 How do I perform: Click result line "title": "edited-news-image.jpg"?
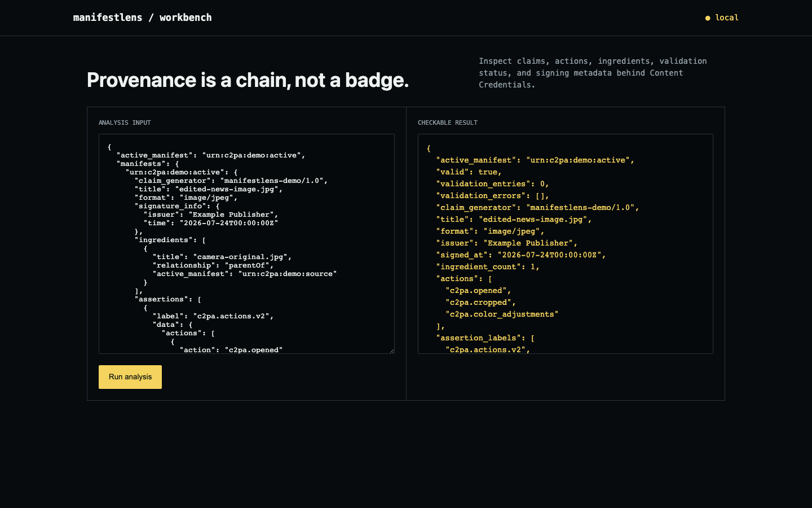click(x=514, y=220)
